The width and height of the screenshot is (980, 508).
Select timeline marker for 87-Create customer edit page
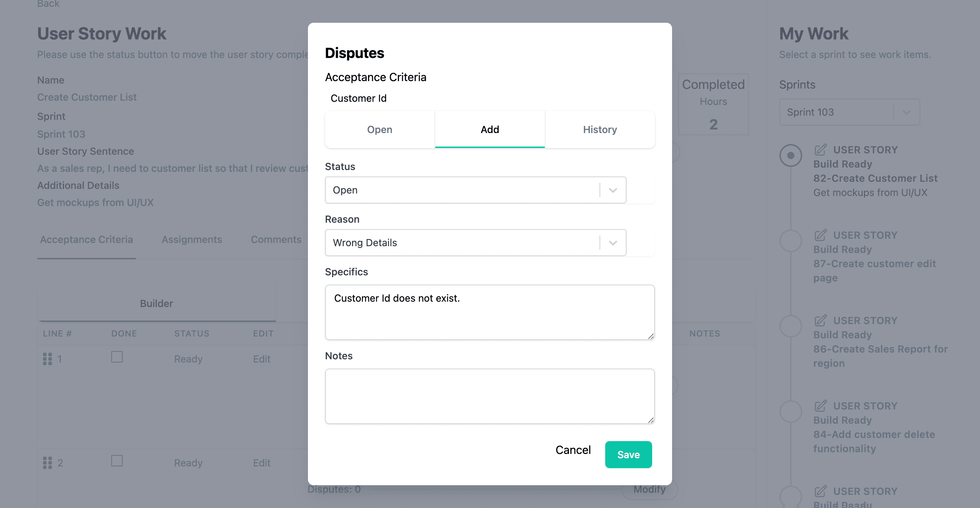790,240
